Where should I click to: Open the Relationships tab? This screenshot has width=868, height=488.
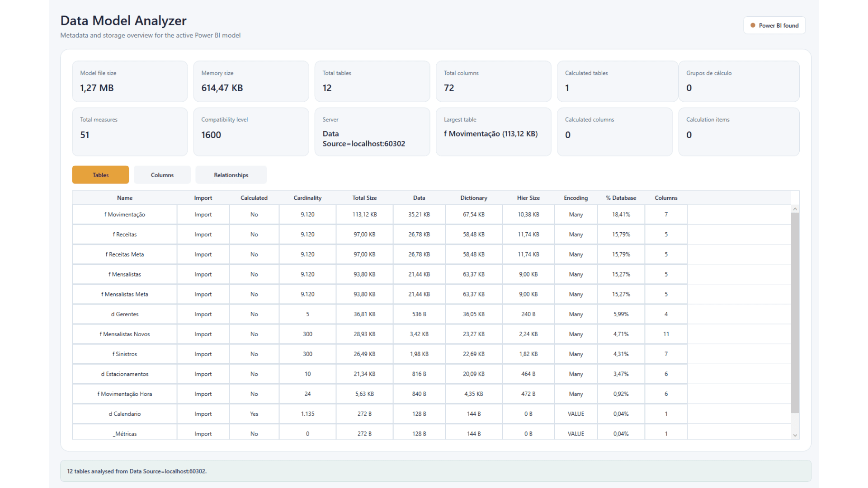point(231,175)
